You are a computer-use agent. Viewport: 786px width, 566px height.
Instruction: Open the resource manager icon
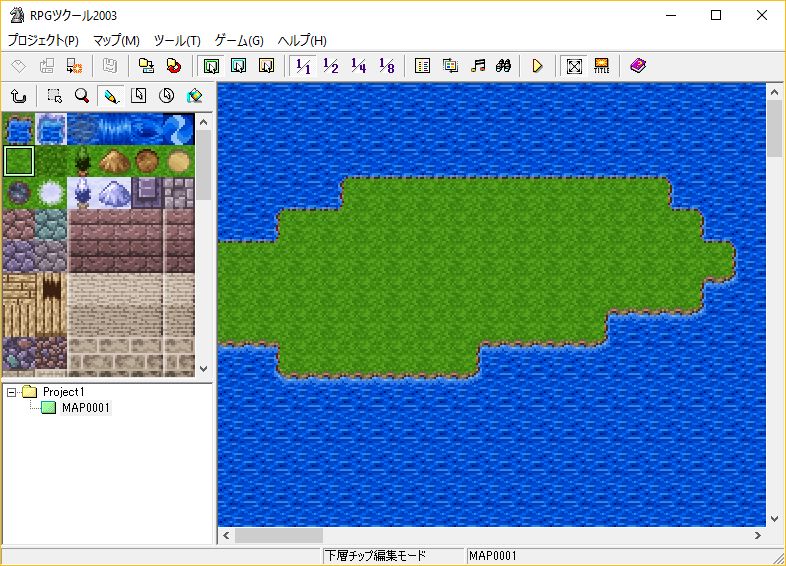(x=450, y=66)
